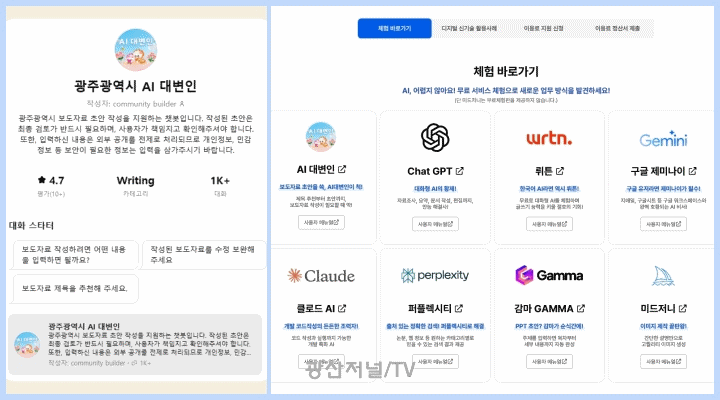720x400 pixels.
Task: Click the '체험 바로가기' page heading
Action: coord(506,71)
